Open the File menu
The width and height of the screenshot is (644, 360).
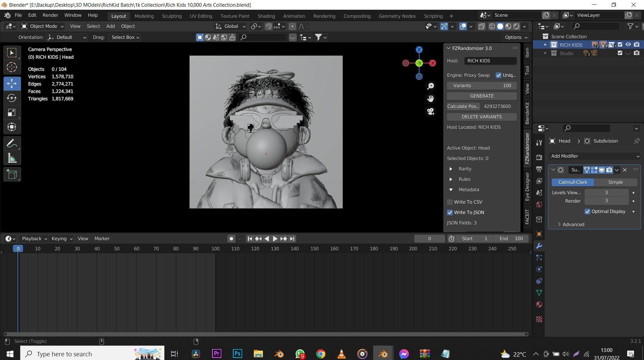pos(18,15)
